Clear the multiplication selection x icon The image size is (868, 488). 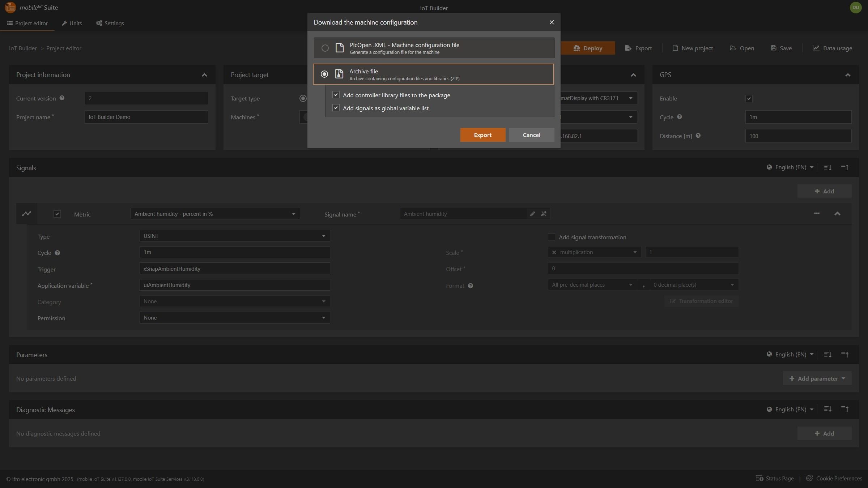click(554, 252)
